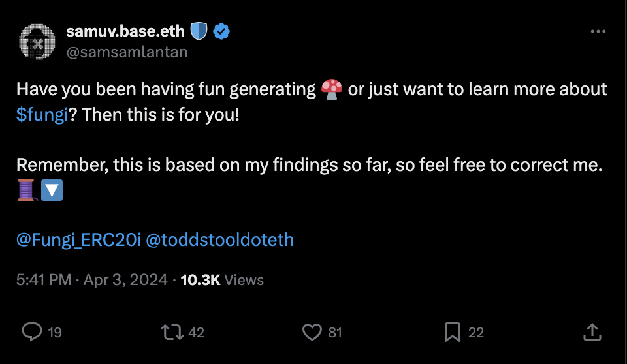This screenshot has width=627, height=364.
Task: Visit the @toddstooldoteth mention
Action: 220,239
